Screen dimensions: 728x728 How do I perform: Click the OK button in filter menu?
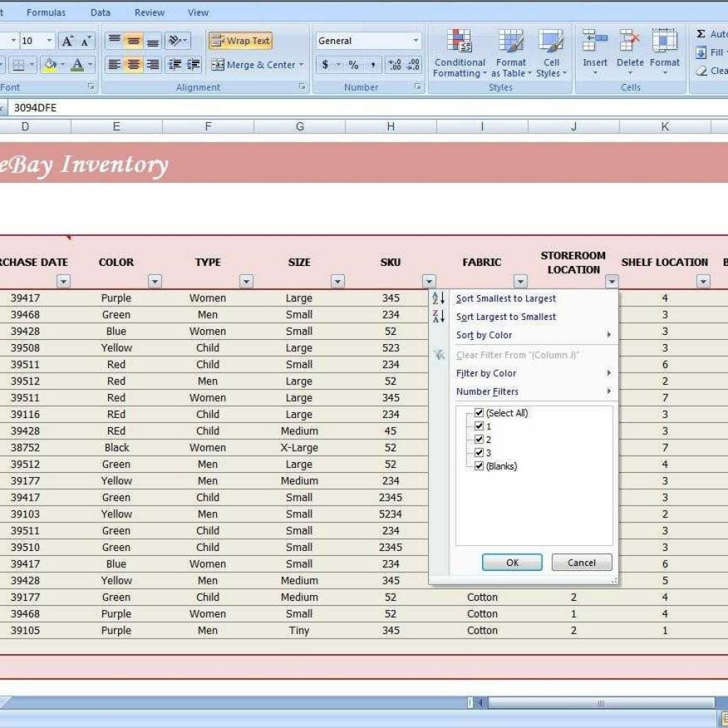(x=511, y=562)
